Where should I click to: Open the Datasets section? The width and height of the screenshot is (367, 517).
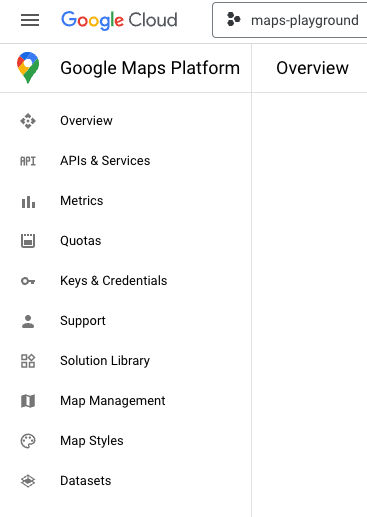pos(86,481)
